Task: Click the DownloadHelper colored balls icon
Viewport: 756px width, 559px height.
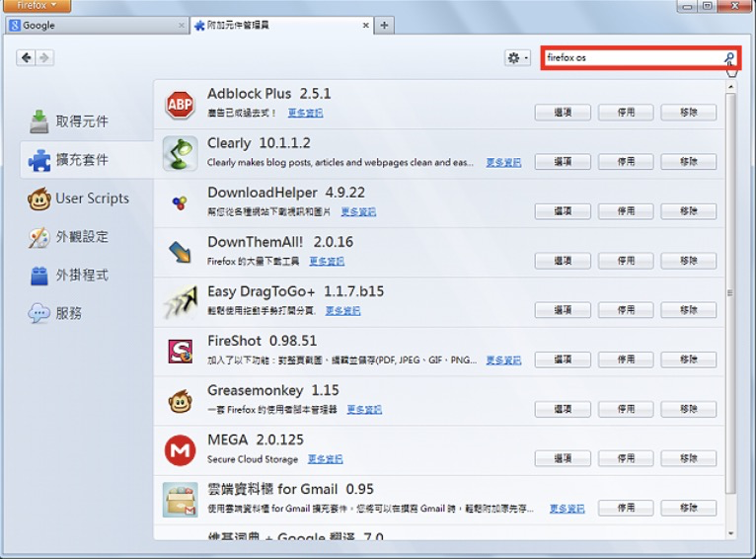Action: 180,203
